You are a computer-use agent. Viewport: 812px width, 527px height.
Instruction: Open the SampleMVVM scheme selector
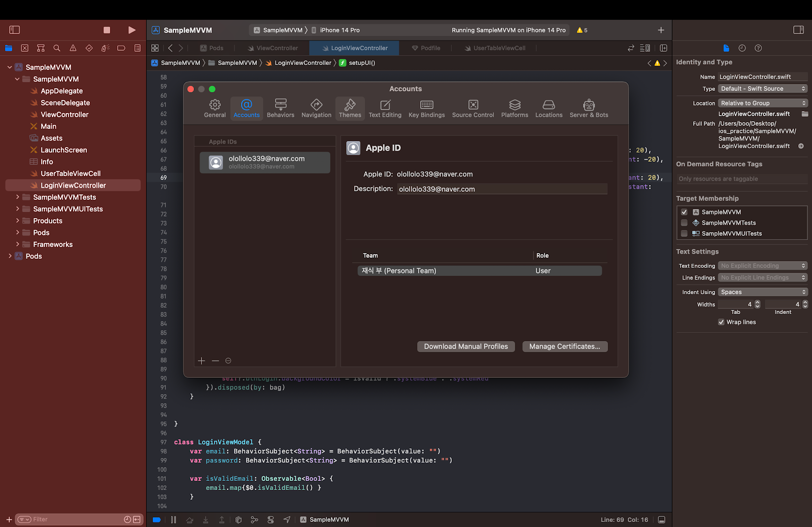[x=278, y=30]
